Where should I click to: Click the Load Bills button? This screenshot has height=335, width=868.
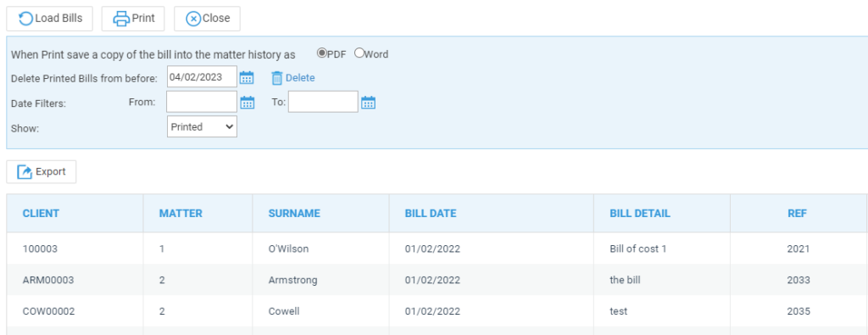49,19
